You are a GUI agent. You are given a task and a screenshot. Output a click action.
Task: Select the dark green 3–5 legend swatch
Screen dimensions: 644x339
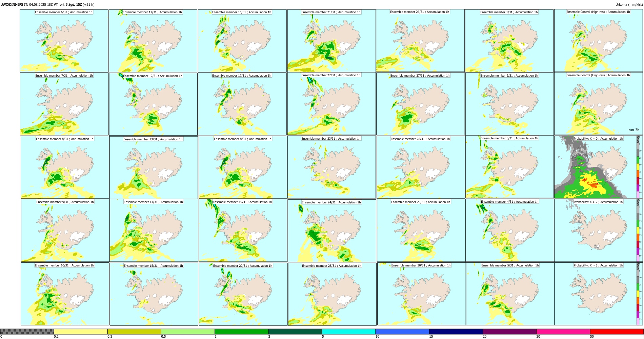pyautogui.click(x=295, y=332)
